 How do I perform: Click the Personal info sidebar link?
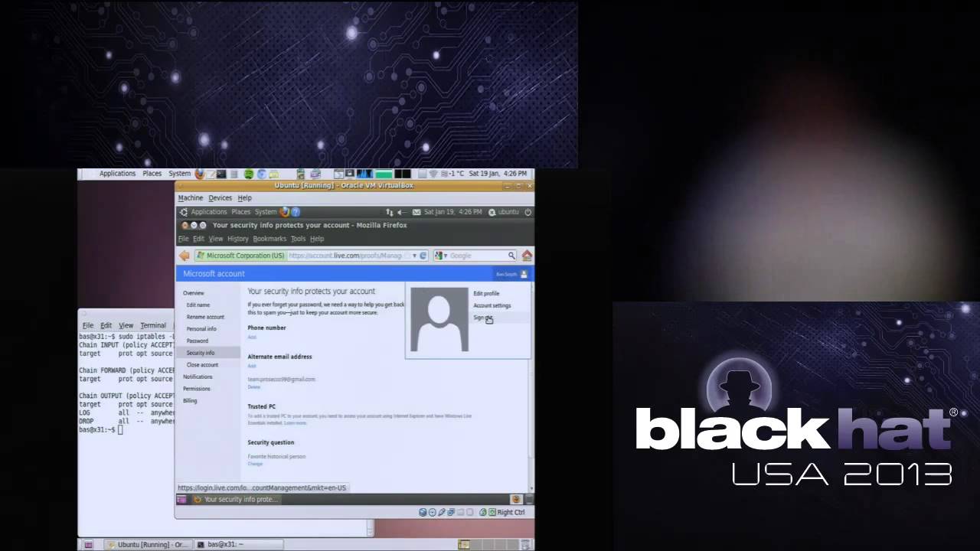(x=201, y=329)
